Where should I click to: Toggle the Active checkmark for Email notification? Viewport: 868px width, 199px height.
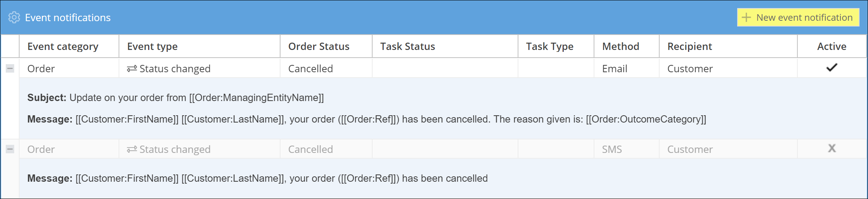[x=832, y=68]
